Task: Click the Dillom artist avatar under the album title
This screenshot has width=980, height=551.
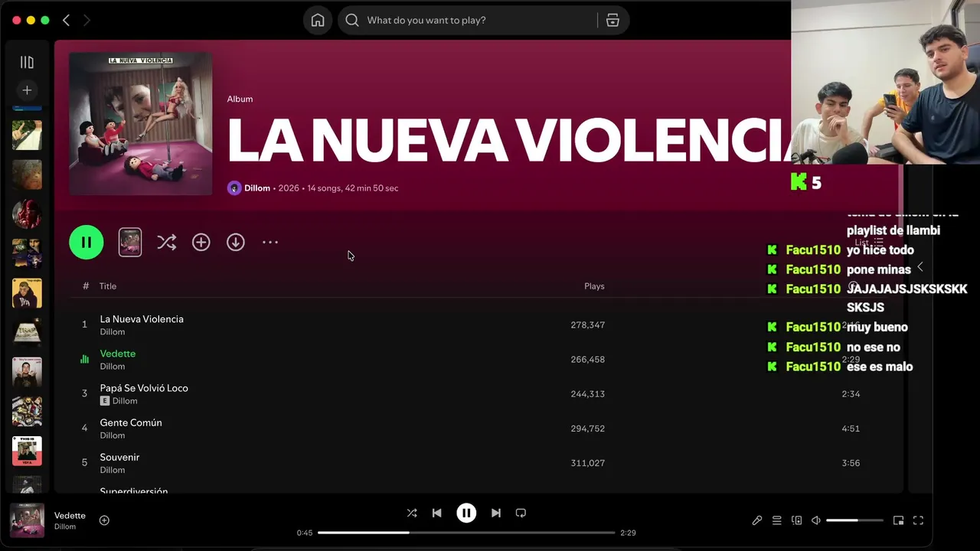Action: (234, 188)
